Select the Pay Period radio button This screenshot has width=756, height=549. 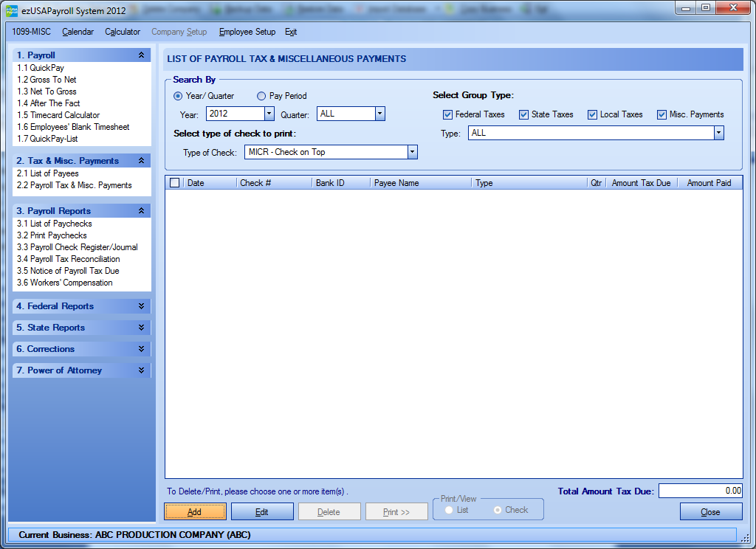261,96
